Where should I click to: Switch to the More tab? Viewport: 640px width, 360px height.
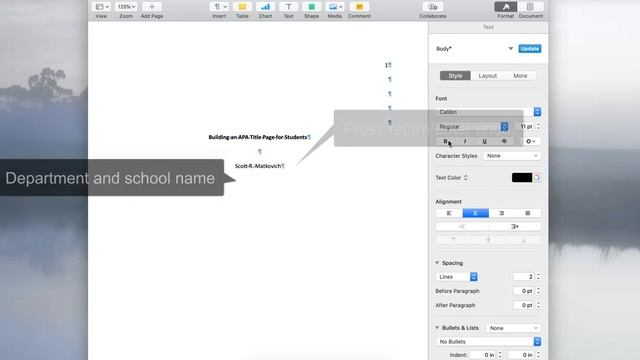(x=520, y=76)
